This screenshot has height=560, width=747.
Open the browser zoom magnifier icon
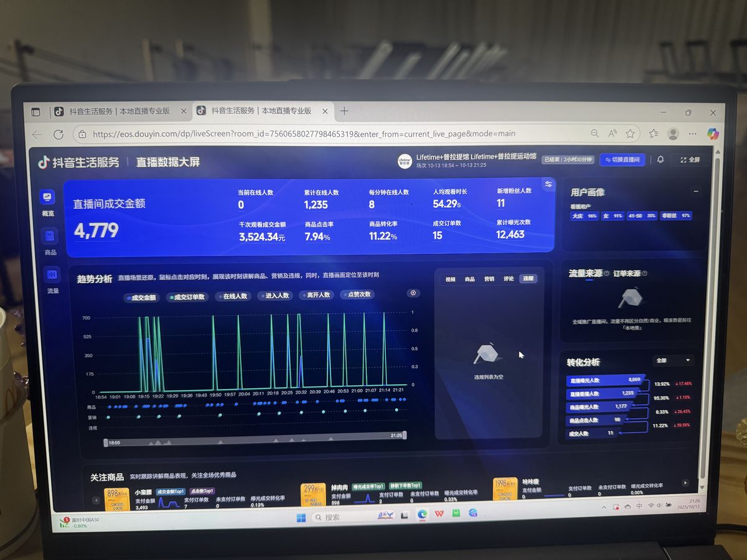click(x=595, y=133)
